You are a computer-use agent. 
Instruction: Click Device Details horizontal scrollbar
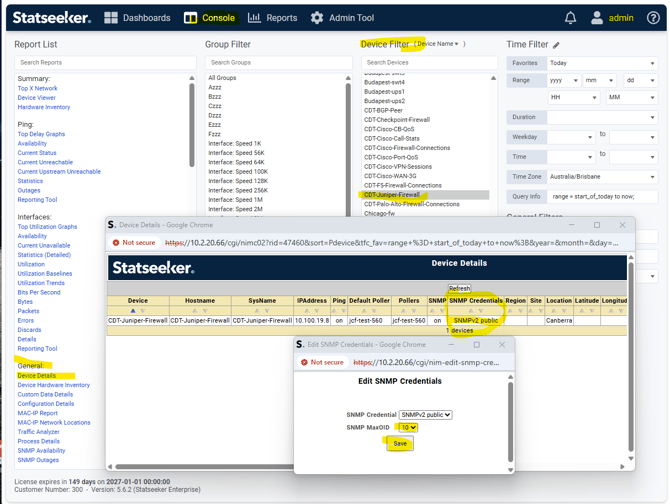pos(205,467)
